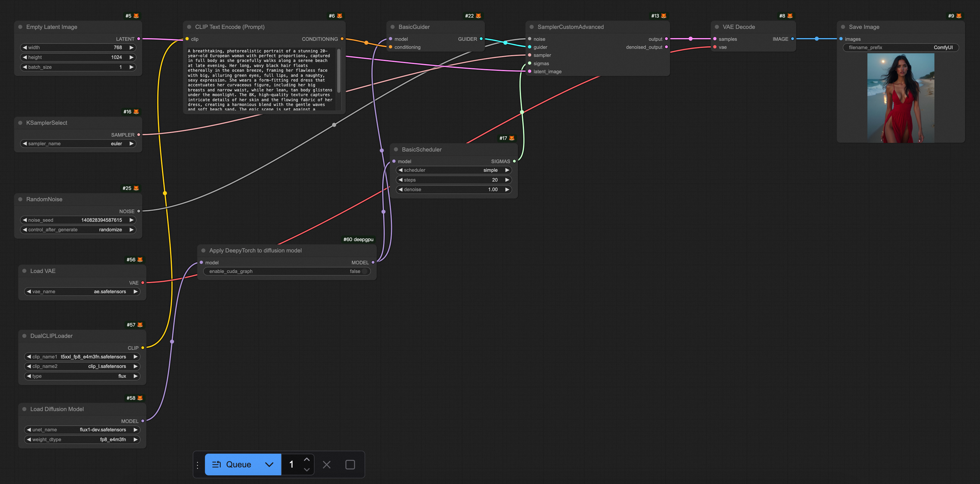This screenshot has height=484, width=980.
Task: Grab the queue toolbar's dotted drag handle
Action: tap(197, 465)
